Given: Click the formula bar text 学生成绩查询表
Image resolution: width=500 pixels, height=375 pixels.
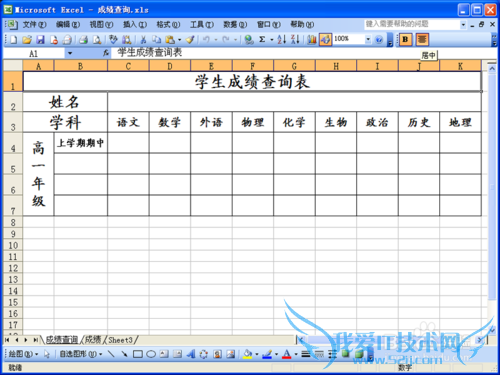Looking at the screenshot, I should (150, 52).
